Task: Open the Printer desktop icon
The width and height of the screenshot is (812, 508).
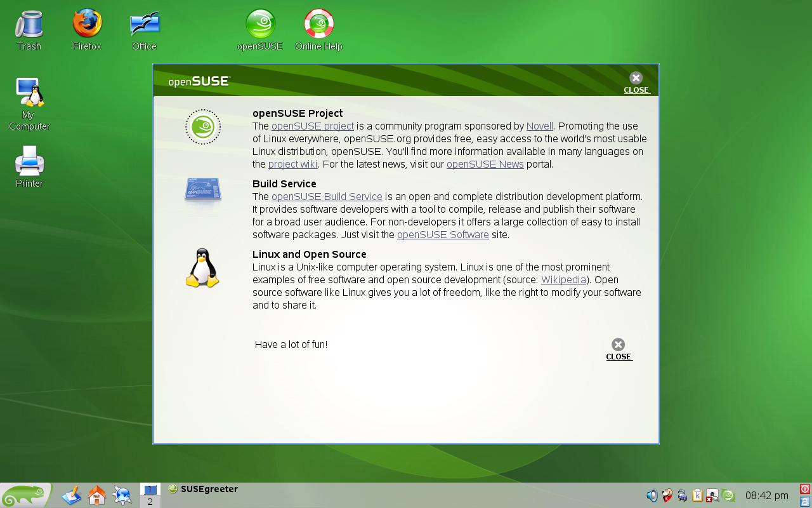Action: [x=29, y=166]
